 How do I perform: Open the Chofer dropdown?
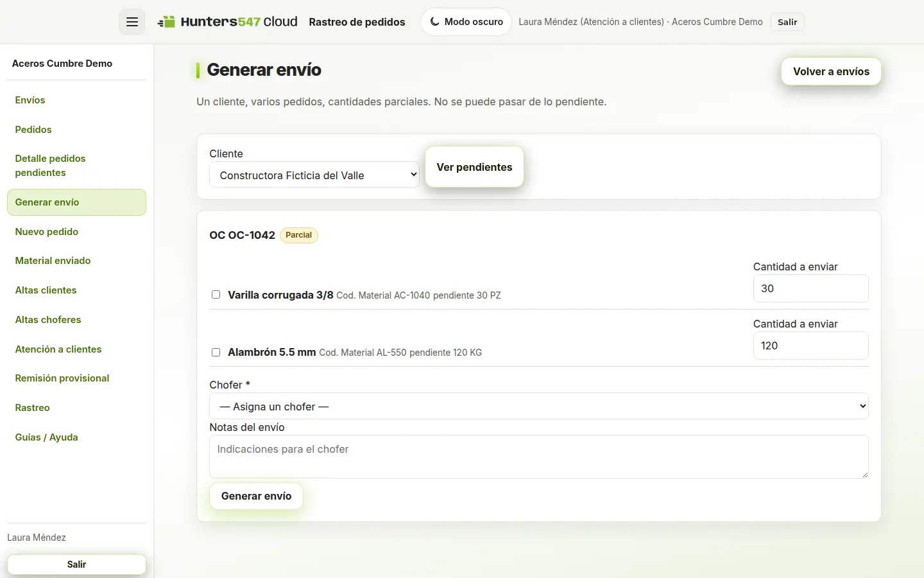pos(539,406)
